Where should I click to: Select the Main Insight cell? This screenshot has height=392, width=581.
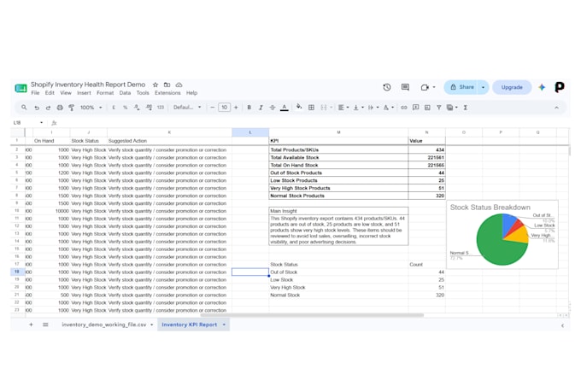(x=338, y=211)
